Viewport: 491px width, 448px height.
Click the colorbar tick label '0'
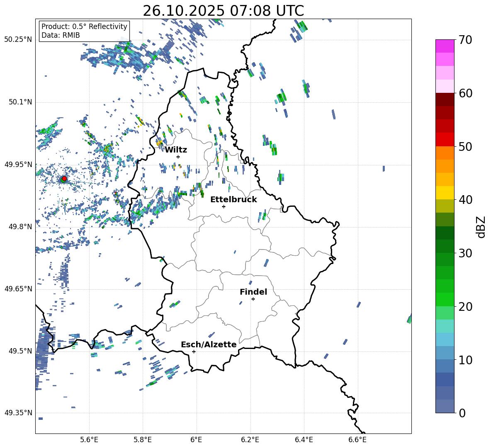click(462, 413)
